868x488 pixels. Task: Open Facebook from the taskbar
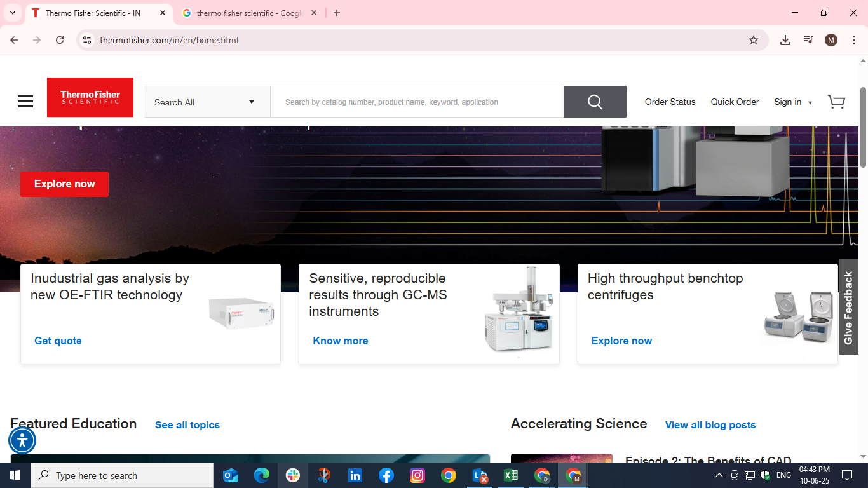386,475
